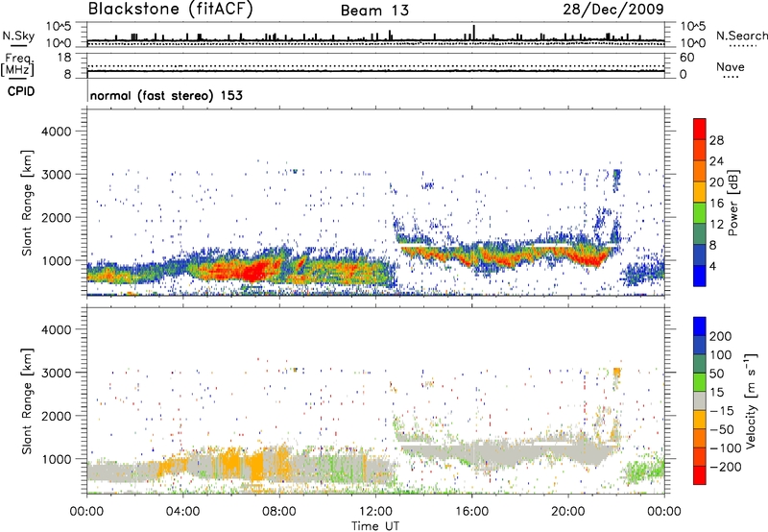Click the 'Power [dB]' colorbar label
This screenshot has height=532, width=768.
[x=732, y=203]
